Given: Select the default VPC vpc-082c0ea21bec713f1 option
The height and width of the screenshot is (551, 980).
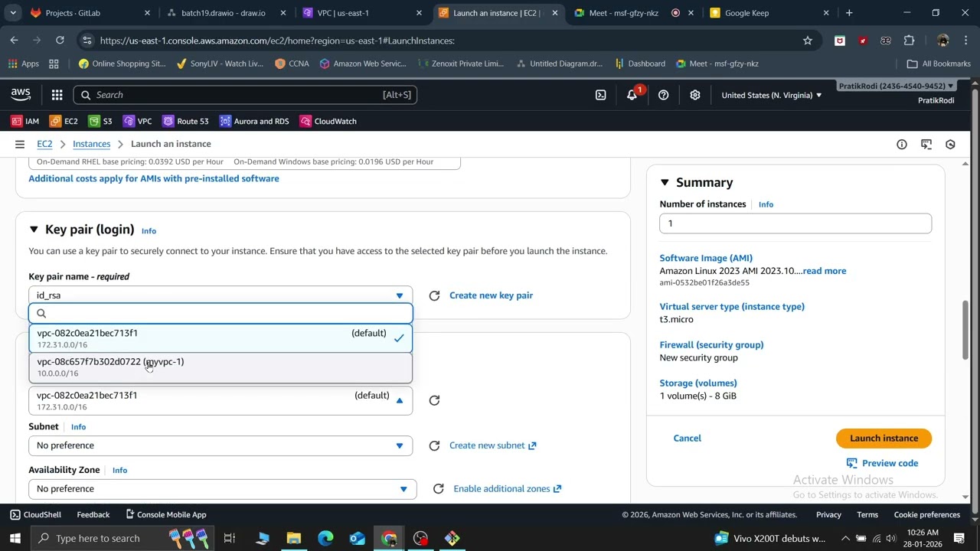Looking at the screenshot, I should (220, 338).
